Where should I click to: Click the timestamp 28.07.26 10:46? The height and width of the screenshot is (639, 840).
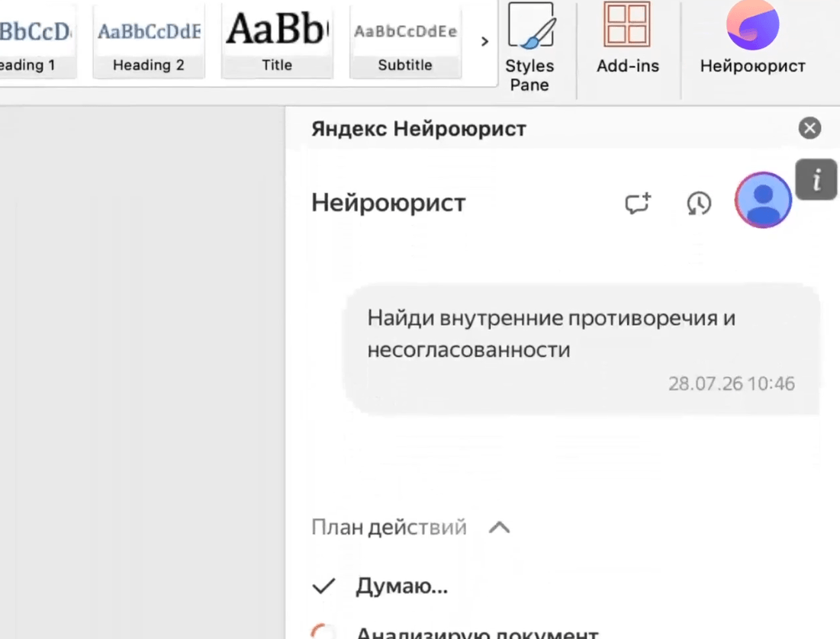[x=731, y=384]
